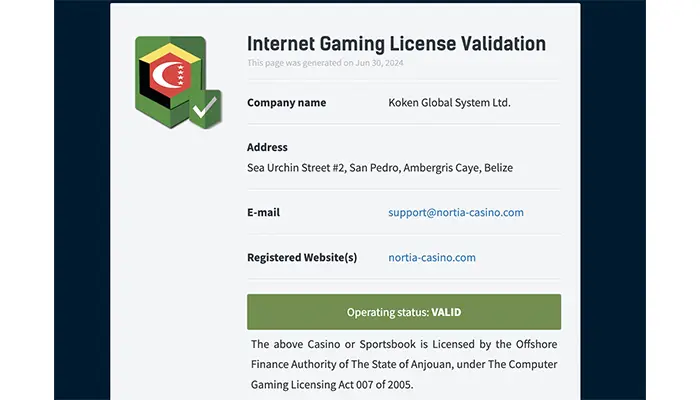700x400 pixels.
Task: Click the page generated date text
Action: point(325,63)
